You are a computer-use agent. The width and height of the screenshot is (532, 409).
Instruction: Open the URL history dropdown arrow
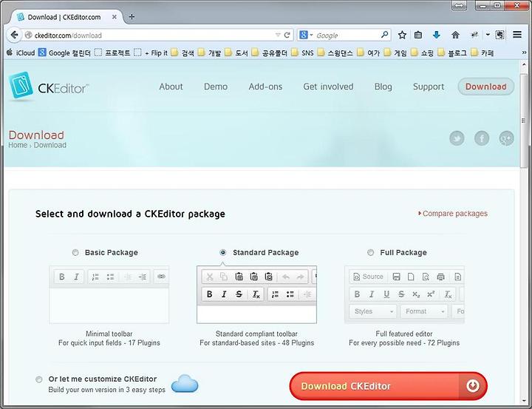tap(278, 35)
